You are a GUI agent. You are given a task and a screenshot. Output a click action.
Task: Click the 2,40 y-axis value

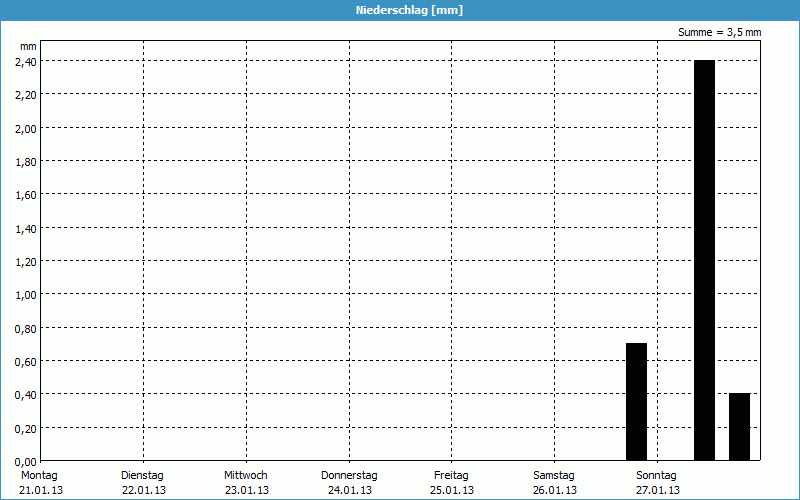tap(26, 61)
